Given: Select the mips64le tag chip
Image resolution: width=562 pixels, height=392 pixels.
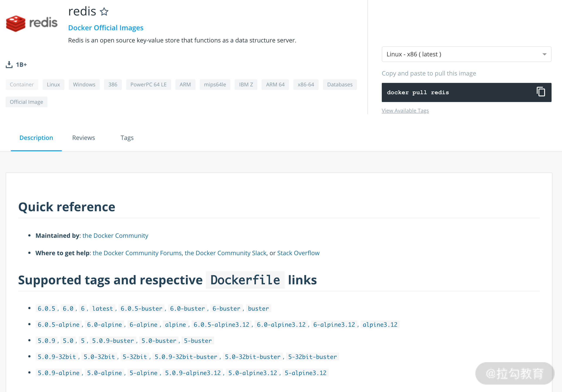Looking at the screenshot, I should pyautogui.click(x=215, y=84).
